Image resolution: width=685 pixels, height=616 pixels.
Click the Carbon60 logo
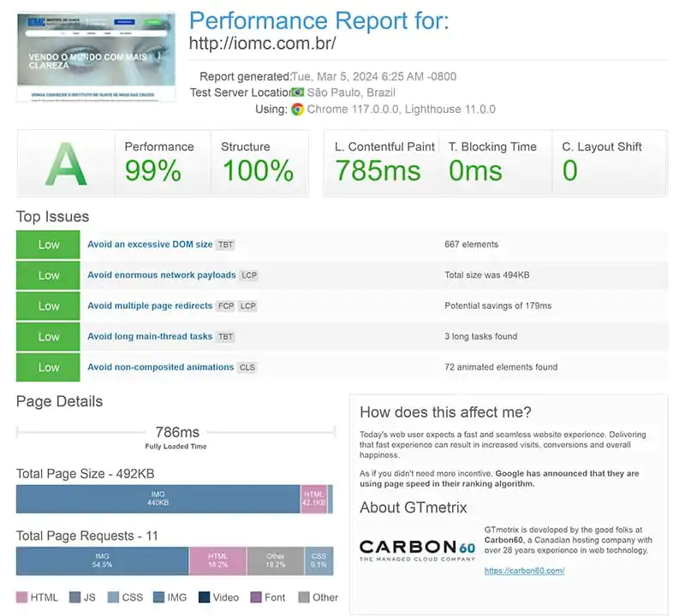pyautogui.click(x=416, y=550)
